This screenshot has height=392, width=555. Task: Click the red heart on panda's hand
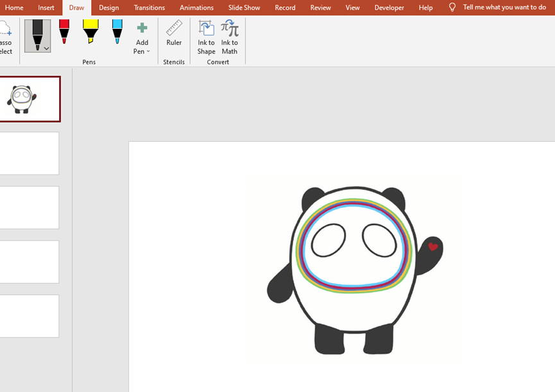433,246
